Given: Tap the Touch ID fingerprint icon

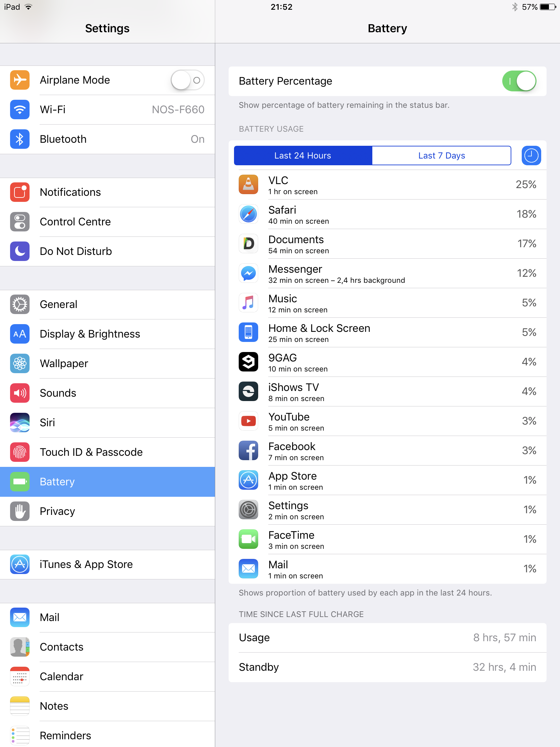Looking at the screenshot, I should pyautogui.click(x=19, y=452).
